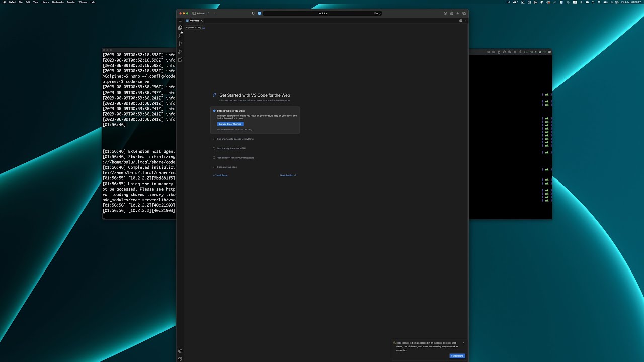This screenshot has height=362, width=644.
Task: Click the warning triangle icon in right window toolbar
Action: coord(540,52)
